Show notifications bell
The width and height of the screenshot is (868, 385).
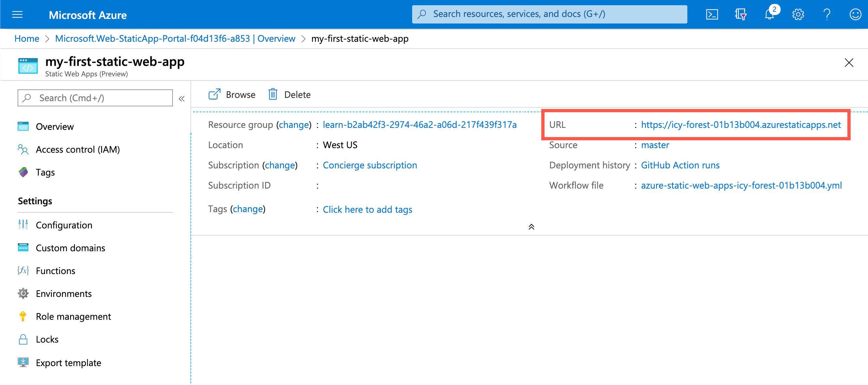click(x=770, y=14)
